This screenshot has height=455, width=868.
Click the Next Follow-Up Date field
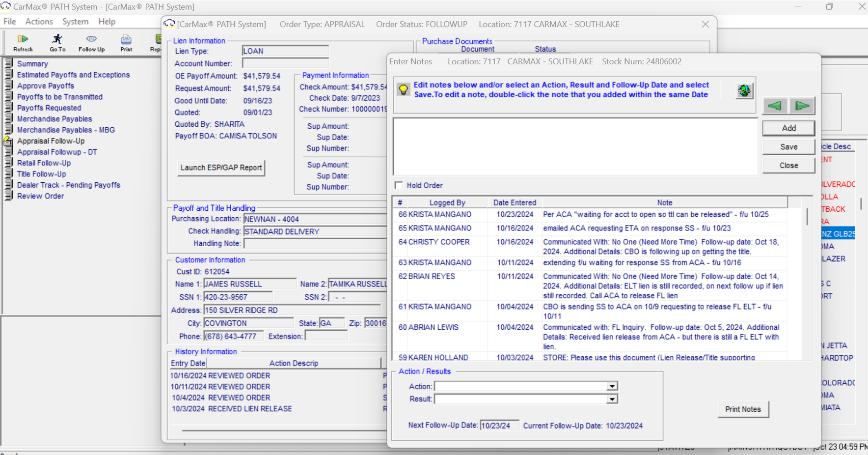pyautogui.click(x=499, y=426)
